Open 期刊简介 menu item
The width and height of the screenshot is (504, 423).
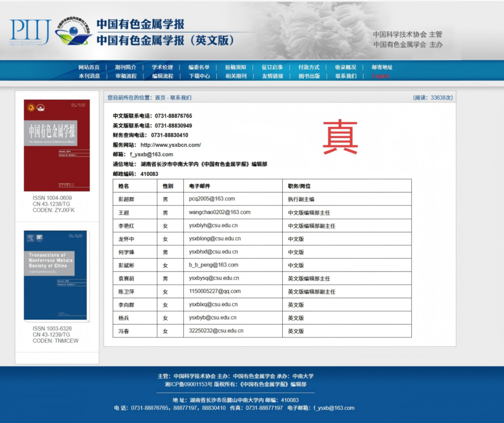[126, 67]
